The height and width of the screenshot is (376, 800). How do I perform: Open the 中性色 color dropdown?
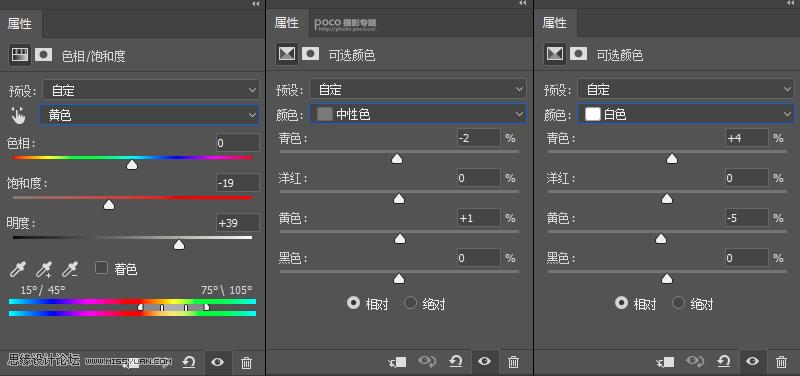click(417, 115)
